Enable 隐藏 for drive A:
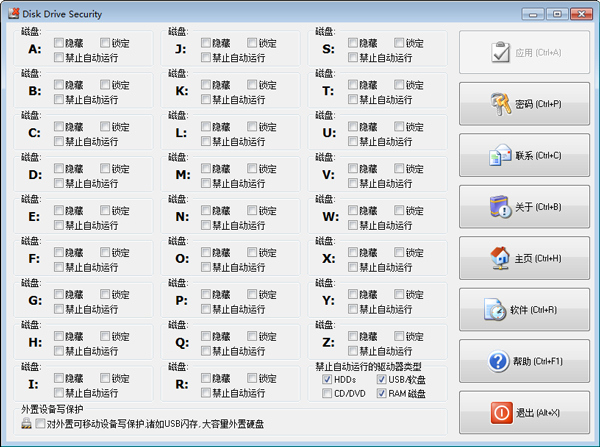 coord(59,42)
